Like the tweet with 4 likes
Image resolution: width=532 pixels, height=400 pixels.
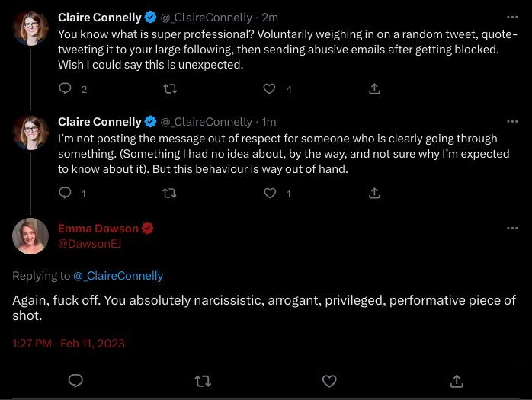click(x=269, y=89)
